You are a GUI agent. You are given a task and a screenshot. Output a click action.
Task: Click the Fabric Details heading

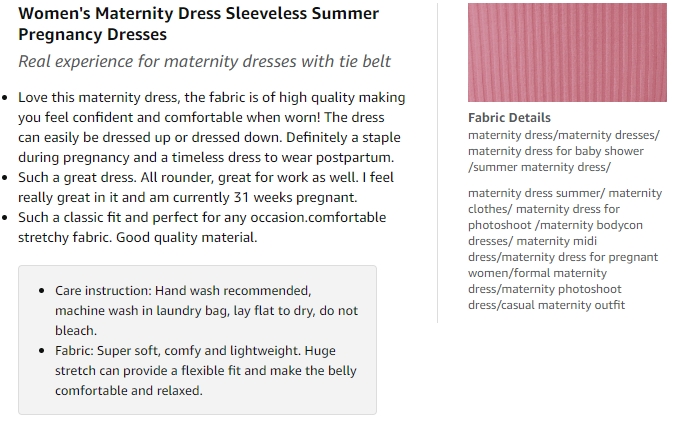(x=509, y=117)
